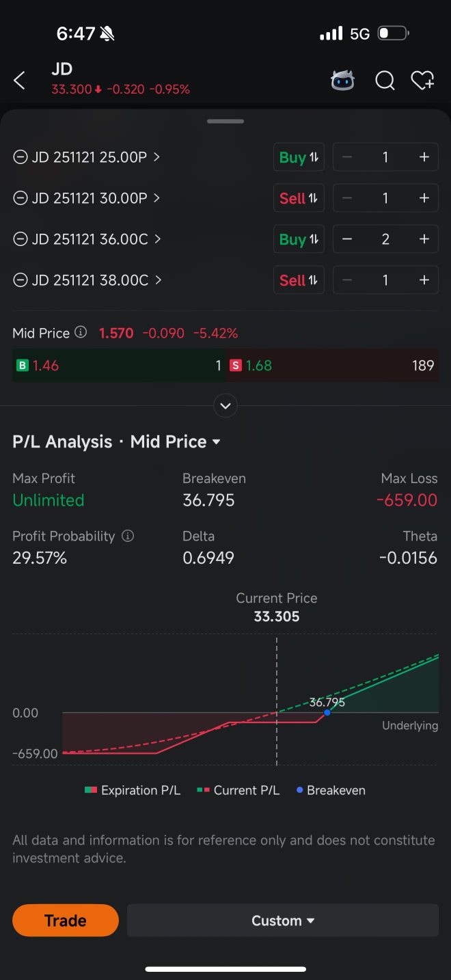Remove the JD 251121 38.00C leg
Screen dimensions: 451x980
(20, 280)
